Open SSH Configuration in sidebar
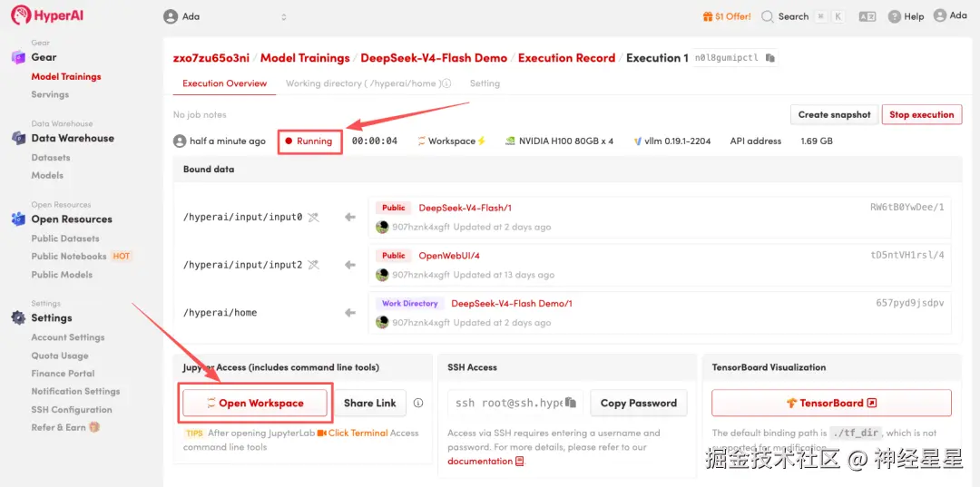 (72, 410)
